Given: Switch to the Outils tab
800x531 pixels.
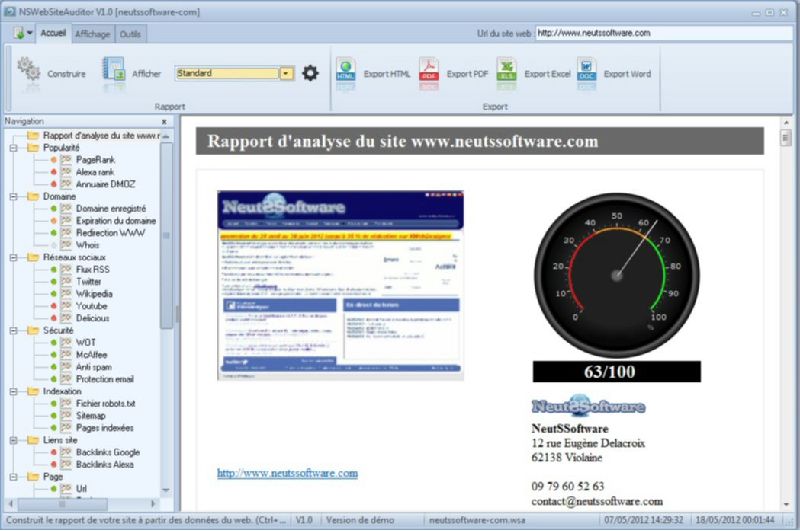Looking at the screenshot, I should (130, 34).
